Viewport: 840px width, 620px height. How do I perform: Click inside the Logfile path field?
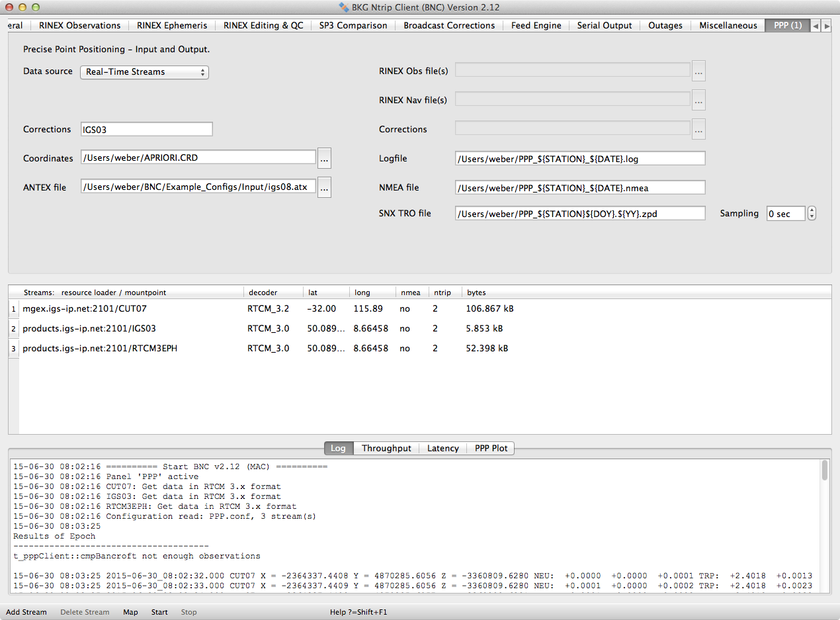point(579,158)
